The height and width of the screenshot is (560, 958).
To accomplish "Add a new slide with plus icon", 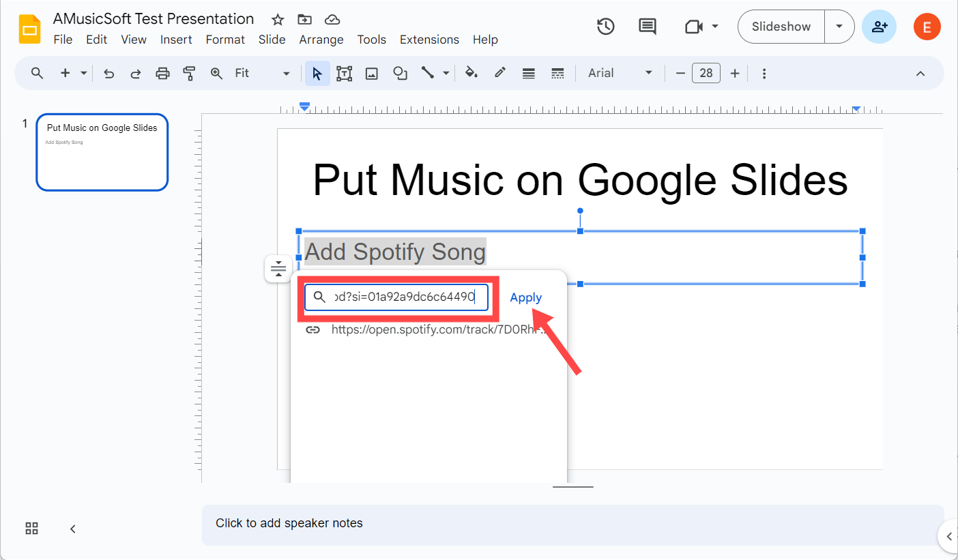I will [66, 73].
